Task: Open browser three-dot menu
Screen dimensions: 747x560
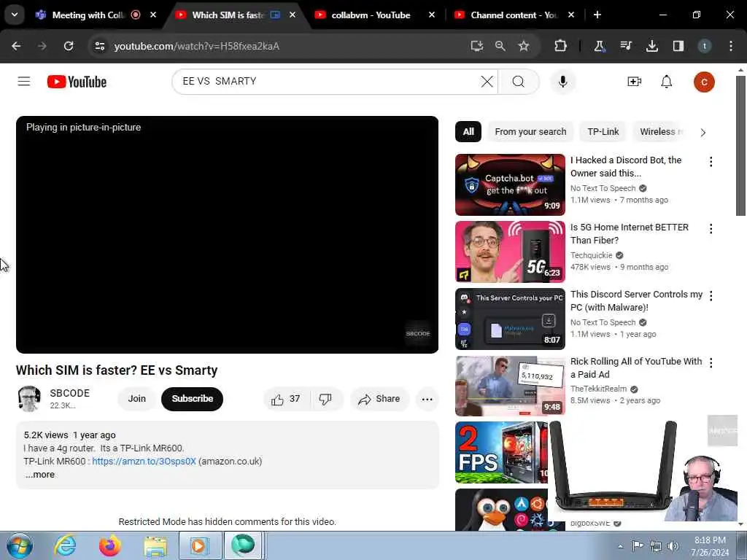Action: (731, 46)
